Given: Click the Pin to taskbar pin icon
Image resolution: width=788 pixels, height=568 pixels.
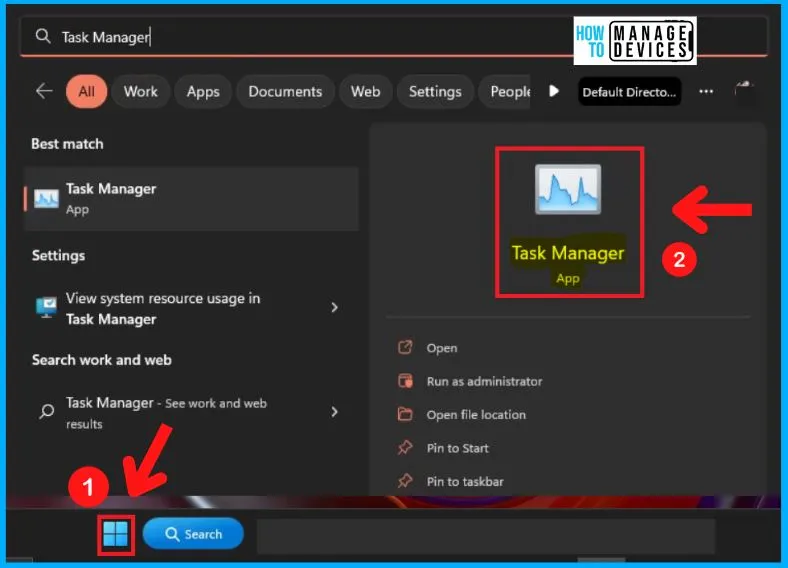Looking at the screenshot, I should tap(405, 481).
